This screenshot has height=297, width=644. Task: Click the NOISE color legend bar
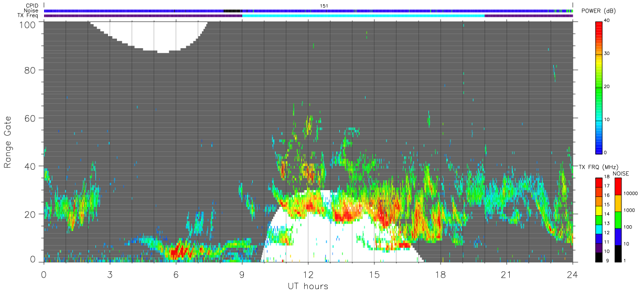618,219
